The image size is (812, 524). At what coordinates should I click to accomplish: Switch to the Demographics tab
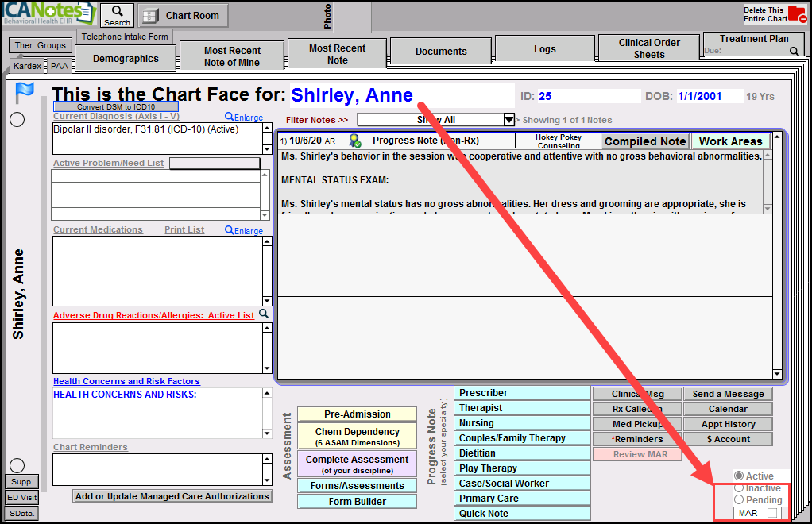pyautogui.click(x=126, y=59)
